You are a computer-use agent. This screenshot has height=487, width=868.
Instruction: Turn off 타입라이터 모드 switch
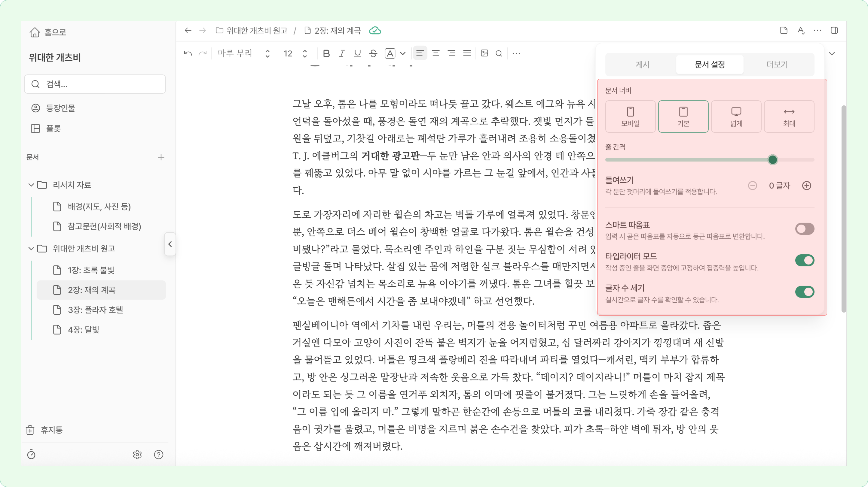click(805, 261)
